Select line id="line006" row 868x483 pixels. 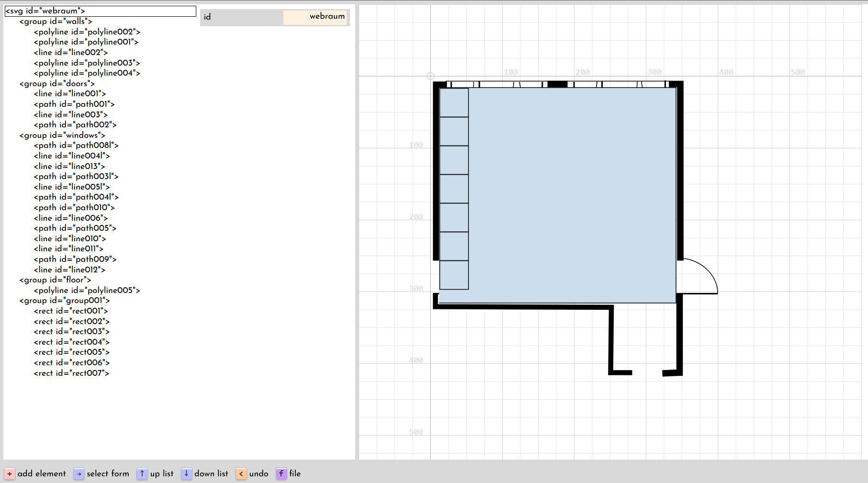tap(71, 218)
